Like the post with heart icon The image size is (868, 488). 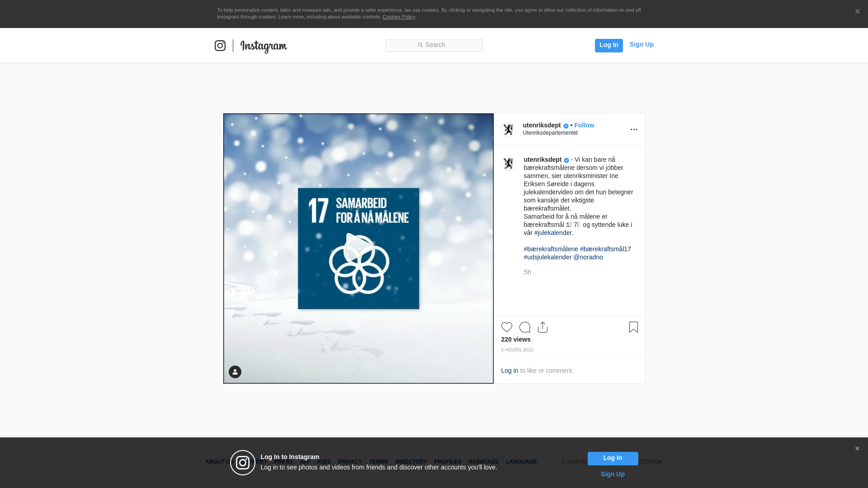(x=507, y=327)
